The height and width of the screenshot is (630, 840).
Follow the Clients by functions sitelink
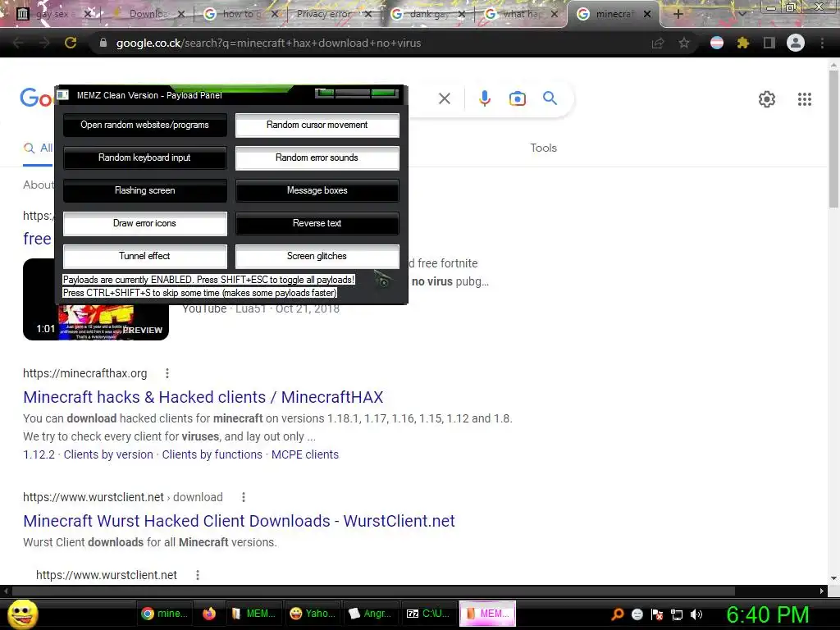pyautogui.click(x=212, y=454)
